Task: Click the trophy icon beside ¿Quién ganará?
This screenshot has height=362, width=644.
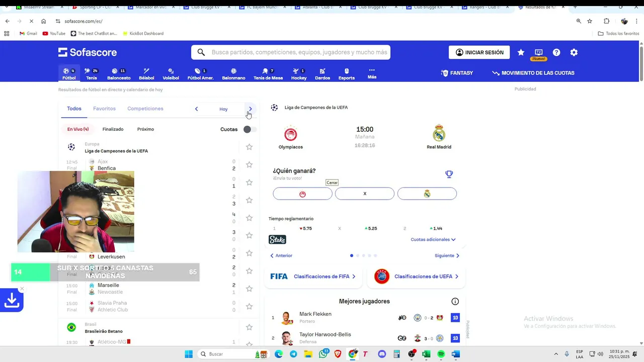Action: pos(449,174)
